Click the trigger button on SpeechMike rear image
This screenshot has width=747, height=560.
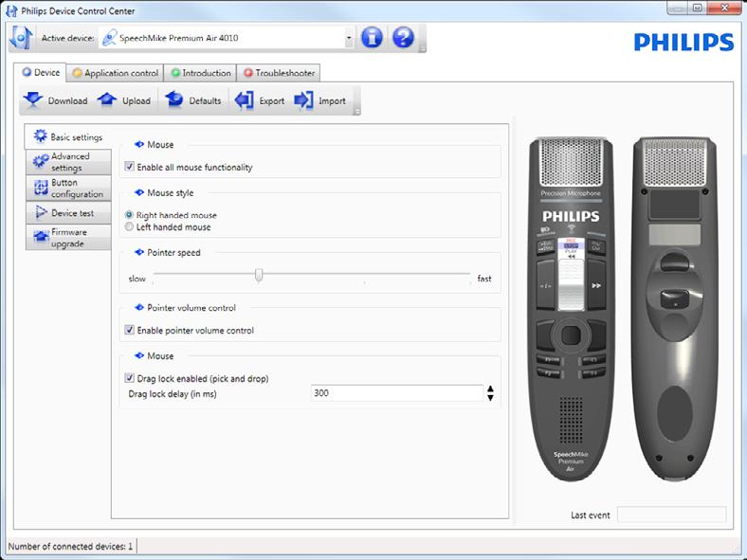[x=675, y=298]
